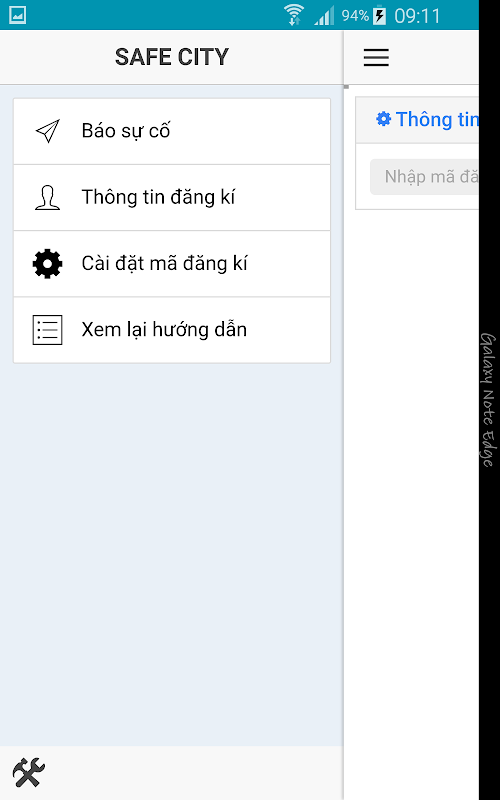Tap the 09:11 clock in status bar
Image resolution: width=500 pixels, height=800 pixels.
point(417,16)
